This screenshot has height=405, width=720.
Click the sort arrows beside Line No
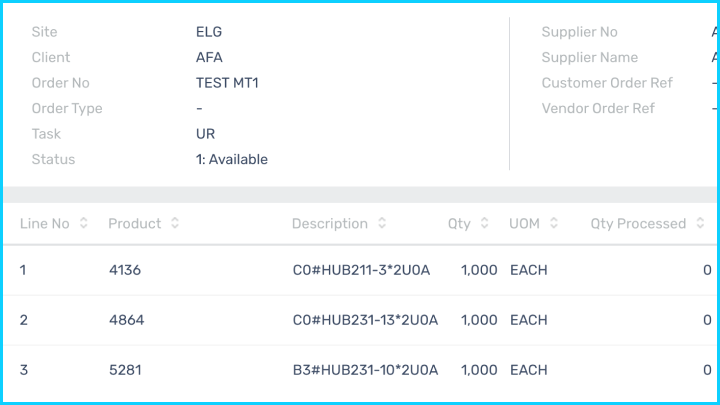coord(84,224)
